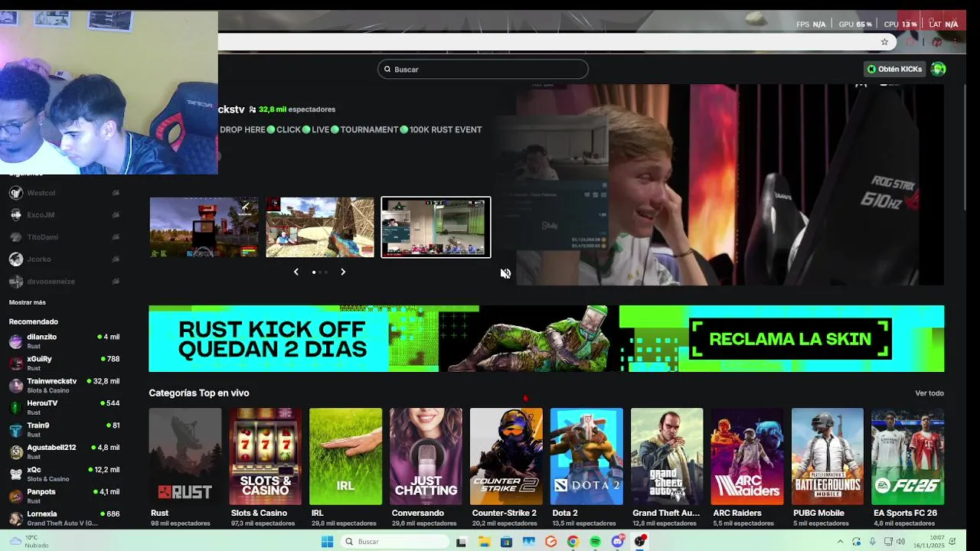Open the Windows Start menu
The height and width of the screenshot is (551, 980).
click(327, 542)
